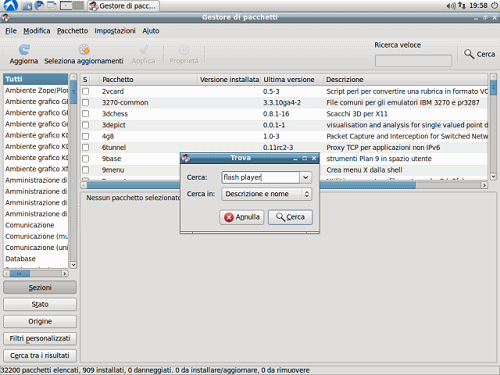Screen dimensions: 500x375
Task: Click the S status column header
Action: click(85, 80)
